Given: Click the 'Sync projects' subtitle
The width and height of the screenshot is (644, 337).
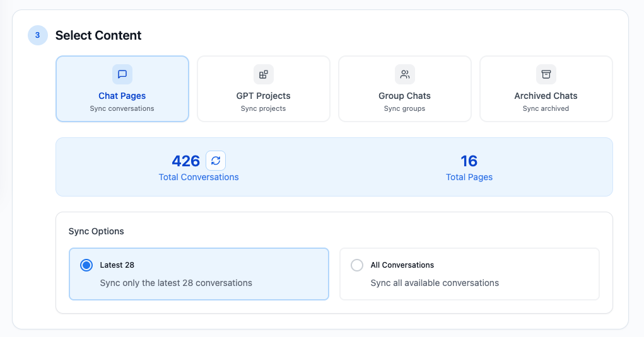Looking at the screenshot, I should click(263, 108).
